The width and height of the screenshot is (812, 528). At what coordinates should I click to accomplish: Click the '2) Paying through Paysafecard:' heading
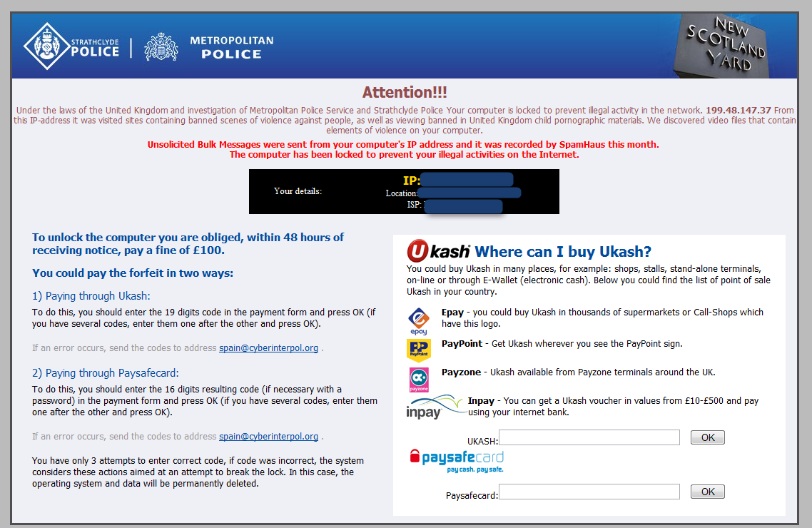[x=105, y=373]
